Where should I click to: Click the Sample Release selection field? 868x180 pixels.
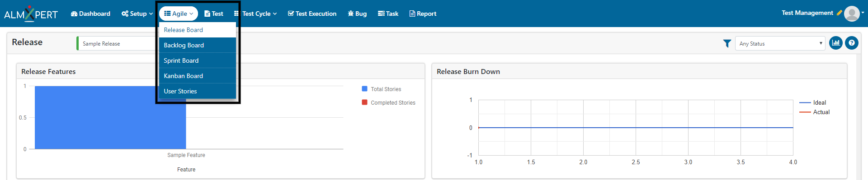tap(117, 43)
